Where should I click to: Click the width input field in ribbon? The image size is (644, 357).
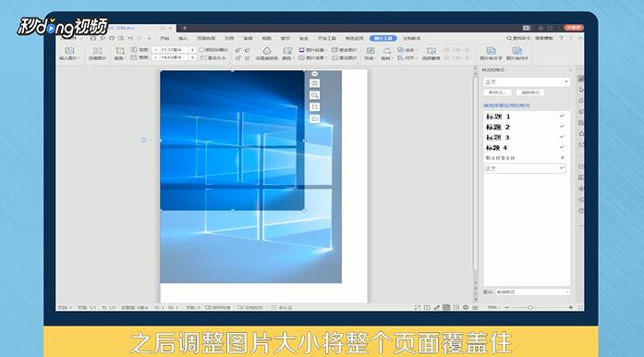(174, 58)
